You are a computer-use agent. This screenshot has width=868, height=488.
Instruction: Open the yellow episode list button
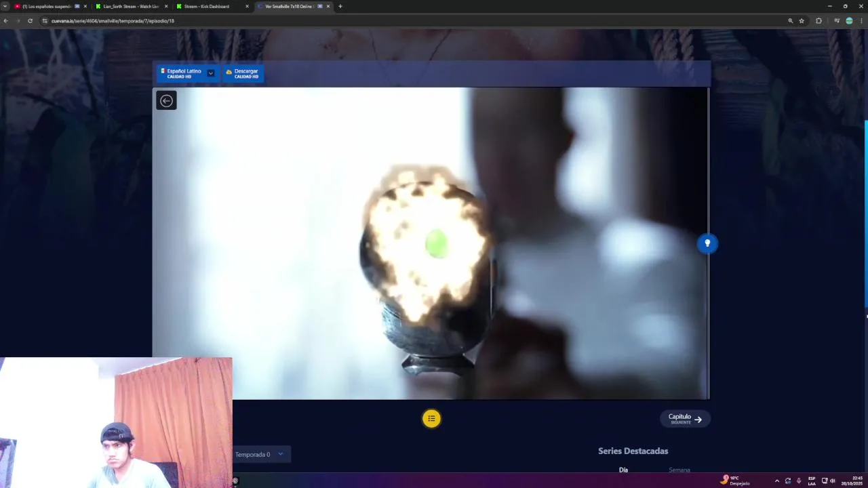click(x=431, y=419)
